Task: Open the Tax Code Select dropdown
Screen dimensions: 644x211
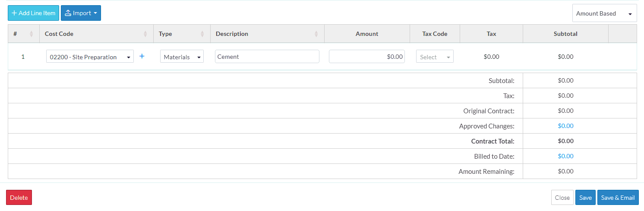Action: tap(435, 57)
